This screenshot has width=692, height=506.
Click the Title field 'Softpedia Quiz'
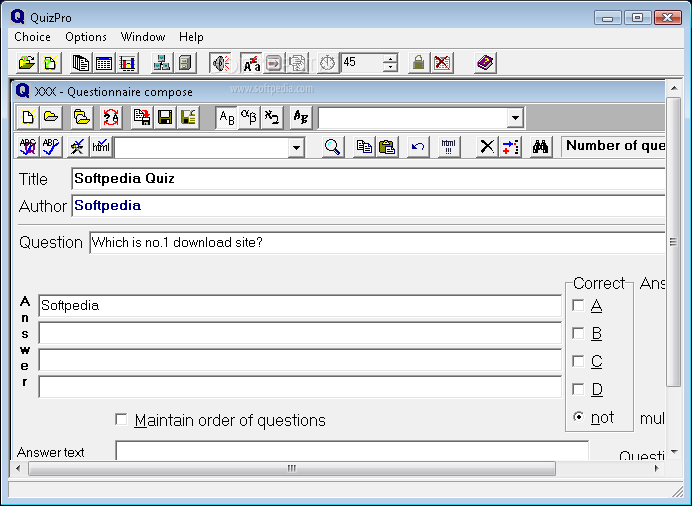point(368,179)
